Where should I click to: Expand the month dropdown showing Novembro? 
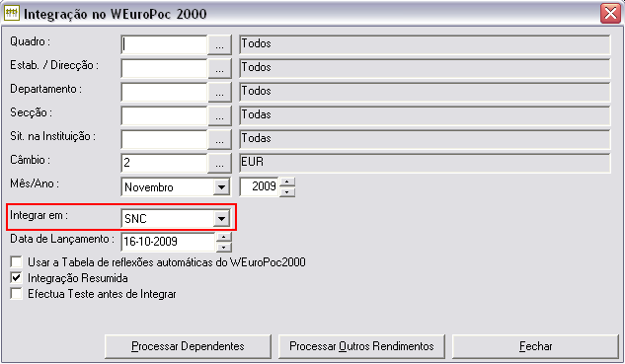[x=221, y=186]
